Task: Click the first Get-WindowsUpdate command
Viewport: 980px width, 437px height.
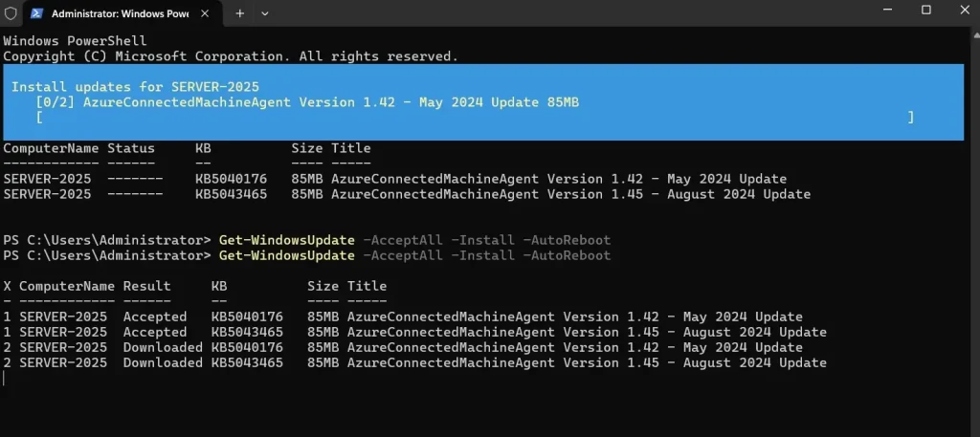Action: (286, 240)
